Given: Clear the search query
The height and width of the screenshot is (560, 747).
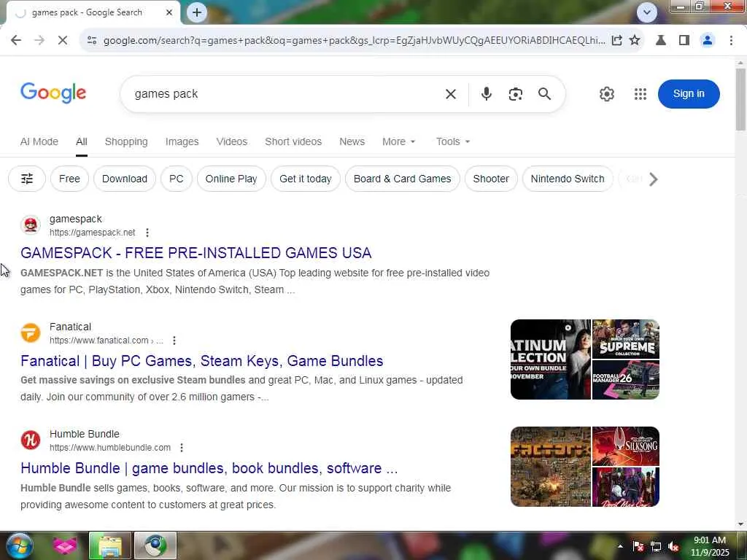Looking at the screenshot, I should point(451,94).
